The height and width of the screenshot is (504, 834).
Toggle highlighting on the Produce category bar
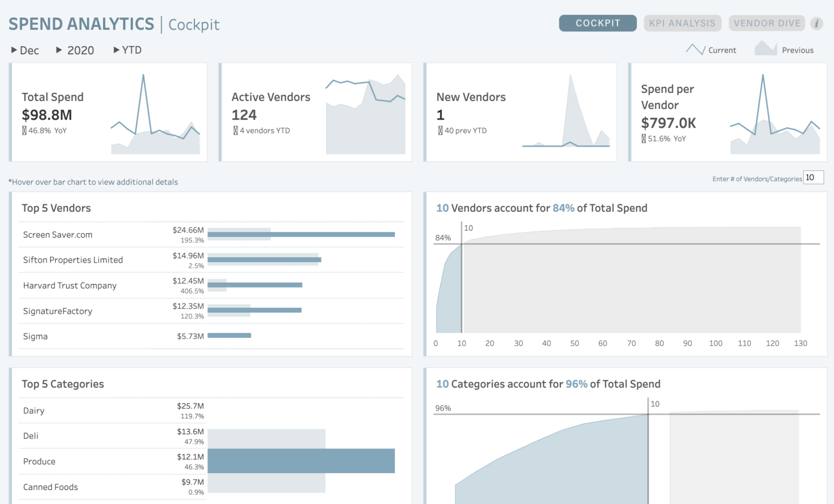click(x=302, y=461)
